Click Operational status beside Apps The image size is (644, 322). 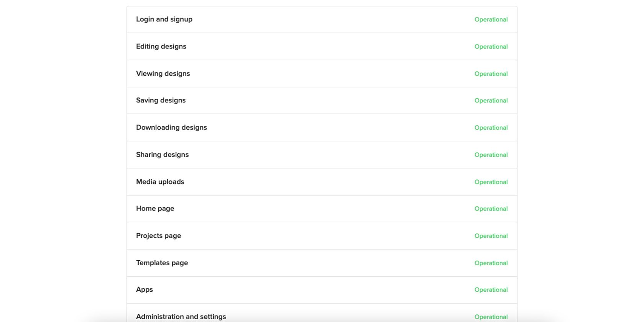(491, 290)
